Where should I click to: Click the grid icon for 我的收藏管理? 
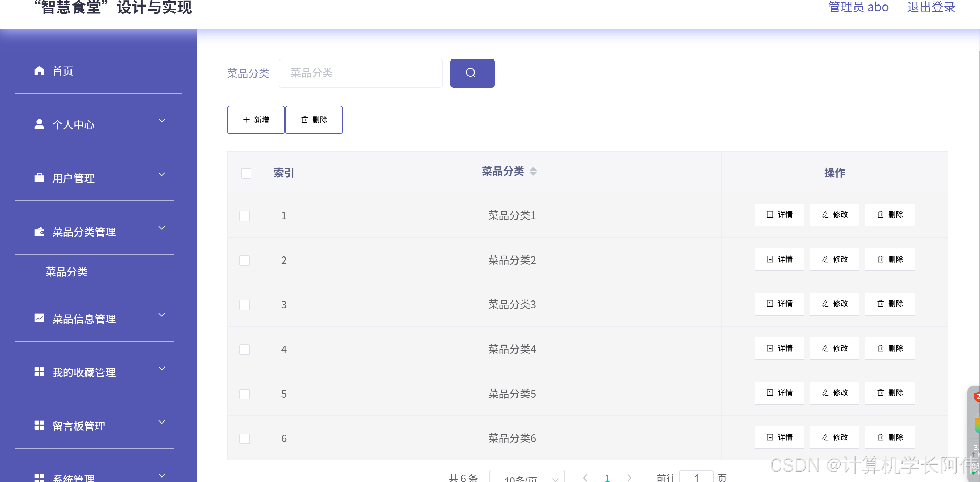click(x=39, y=372)
